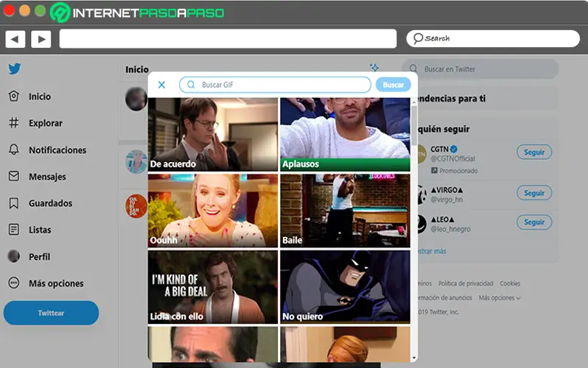Open Explorar from the sidebar
The width and height of the screenshot is (588, 368).
(46, 123)
